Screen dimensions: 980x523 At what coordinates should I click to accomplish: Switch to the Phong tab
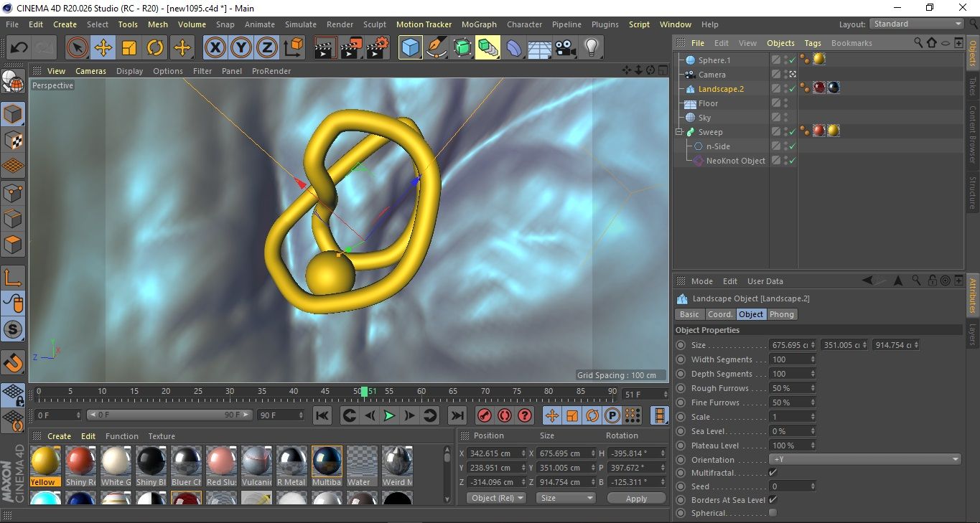782,314
